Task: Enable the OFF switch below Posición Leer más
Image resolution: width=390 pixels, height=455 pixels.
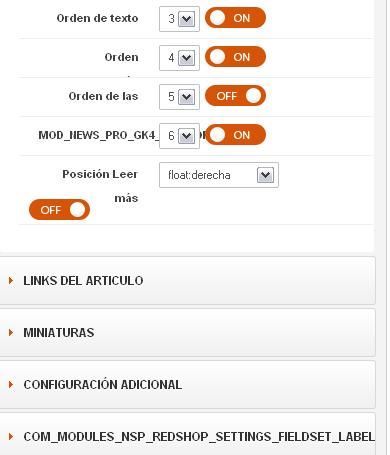Action: (59, 210)
